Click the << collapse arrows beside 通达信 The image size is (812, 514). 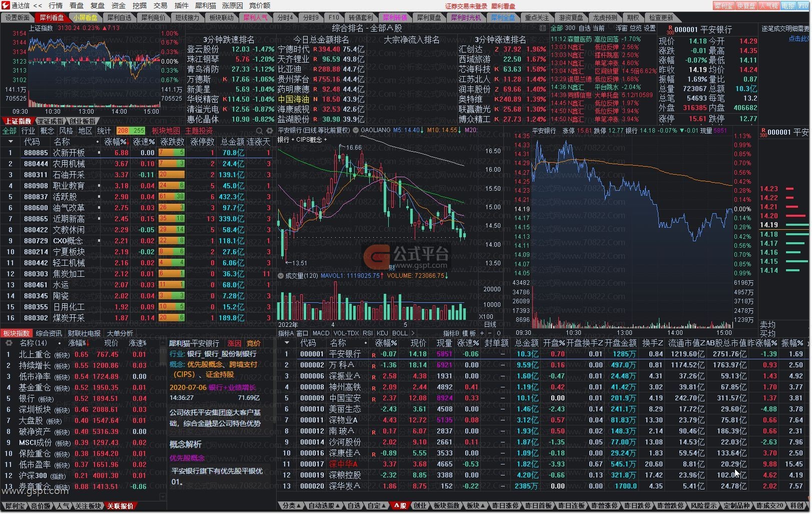click(38, 6)
